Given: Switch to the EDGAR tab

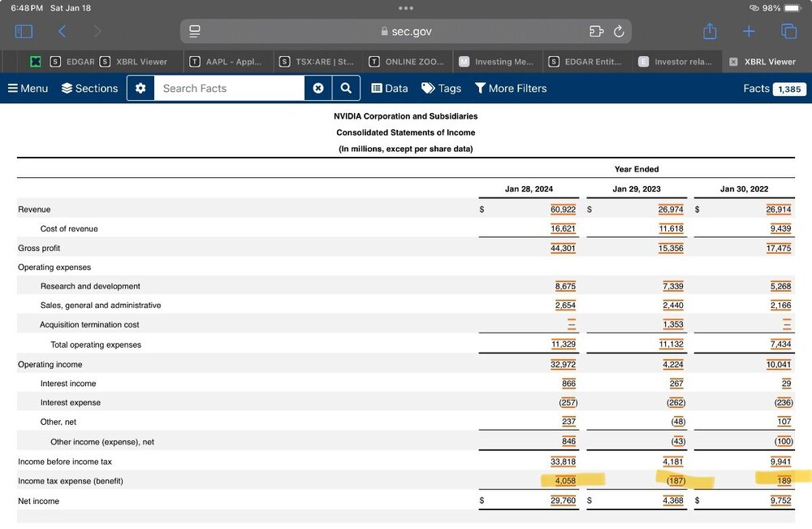Looking at the screenshot, I should 72,62.
